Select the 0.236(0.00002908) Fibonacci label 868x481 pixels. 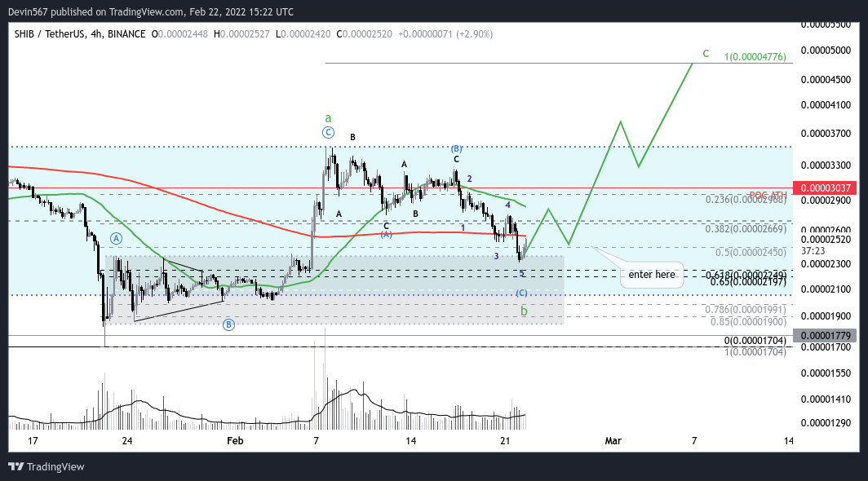tap(746, 199)
